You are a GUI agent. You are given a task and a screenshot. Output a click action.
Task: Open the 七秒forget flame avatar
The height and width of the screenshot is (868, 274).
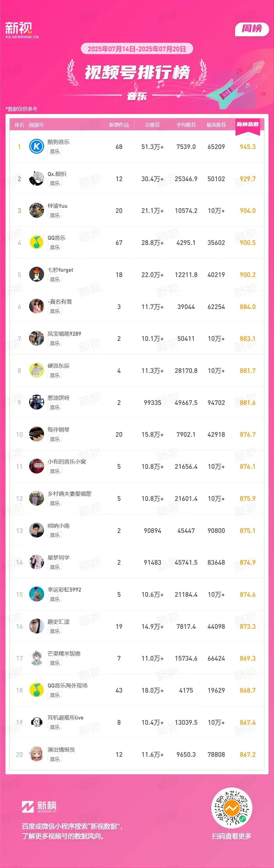tap(36, 274)
